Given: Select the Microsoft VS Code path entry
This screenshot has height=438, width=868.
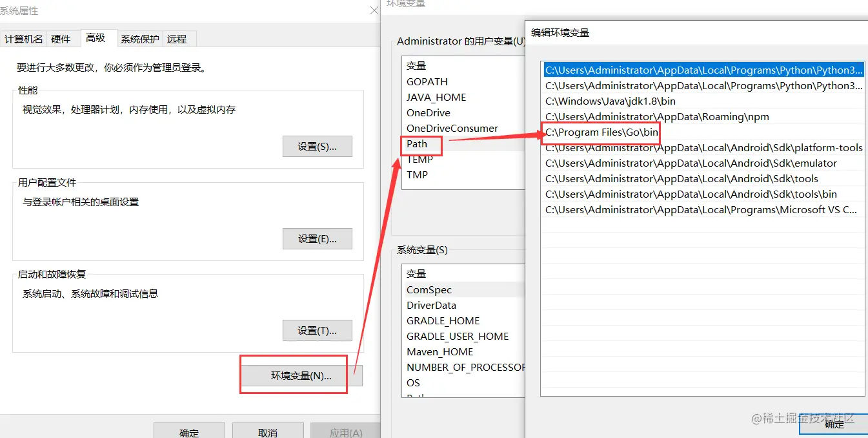Looking at the screenshot, I should click(703, 209).
